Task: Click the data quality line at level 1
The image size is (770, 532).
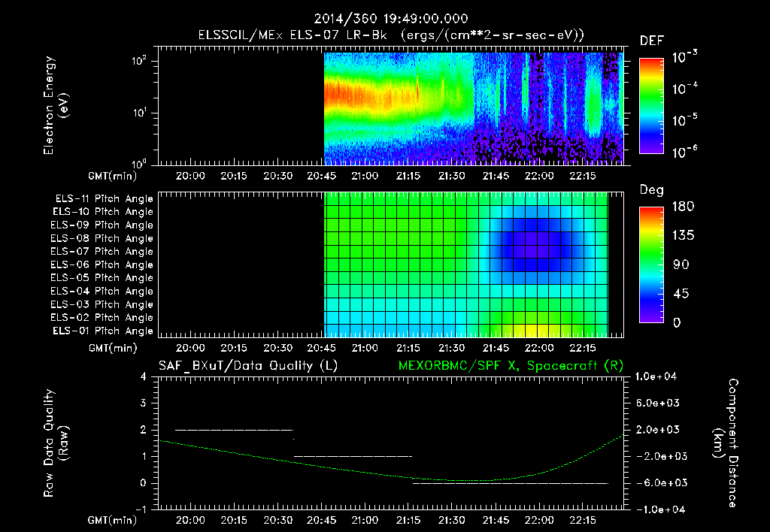Action: [353, 456]
